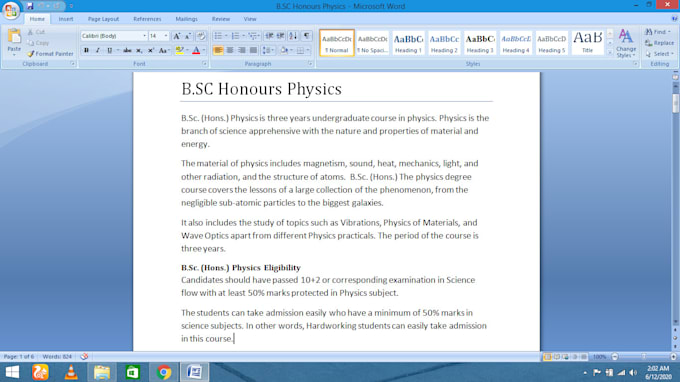Apply the Title style
Image resolution: width=680 pixels, height=382 pixels.
(588, 42)
